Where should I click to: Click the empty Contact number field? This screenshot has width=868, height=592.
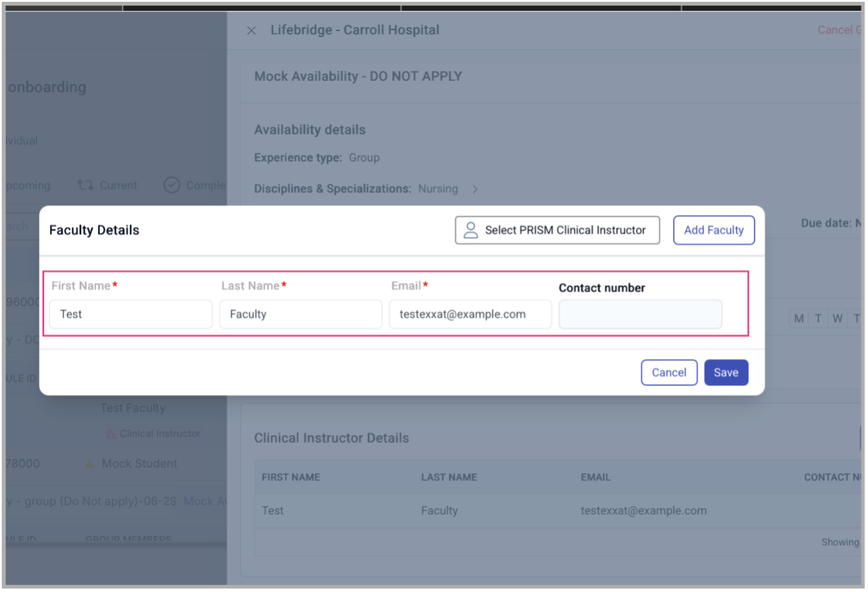[x=640, y=315]
